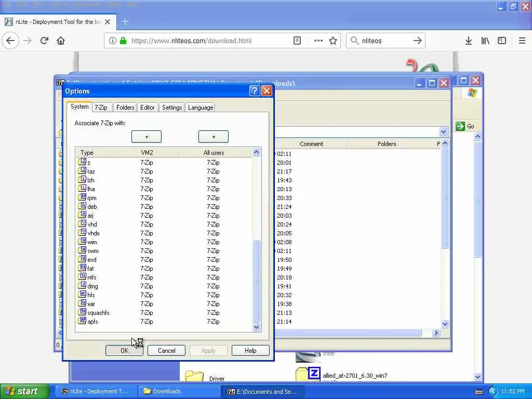532x399 pixels.
Task: Click the All users column header
Action: 214,153
